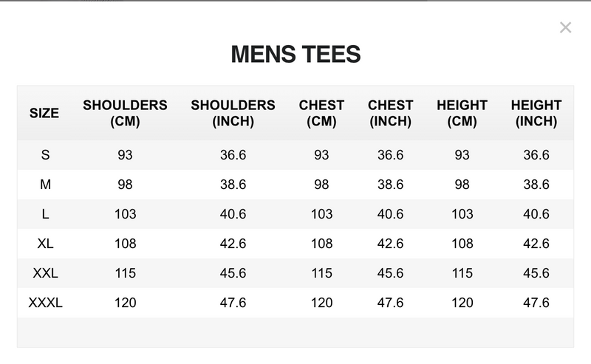
Task: Close the Mens Tees size chart
Action: pyautogui.click(x=565, y=28)
